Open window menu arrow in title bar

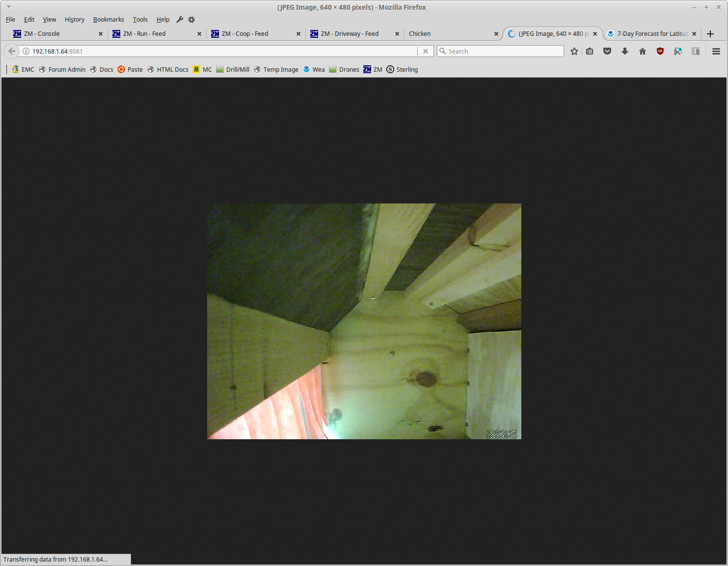[x=8, y=7]
